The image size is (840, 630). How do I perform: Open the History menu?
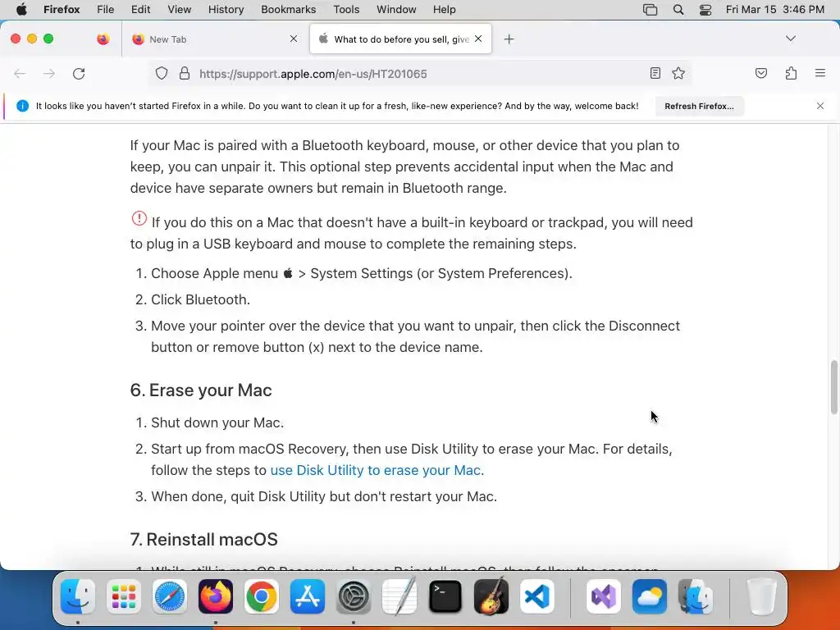(226, 10)
